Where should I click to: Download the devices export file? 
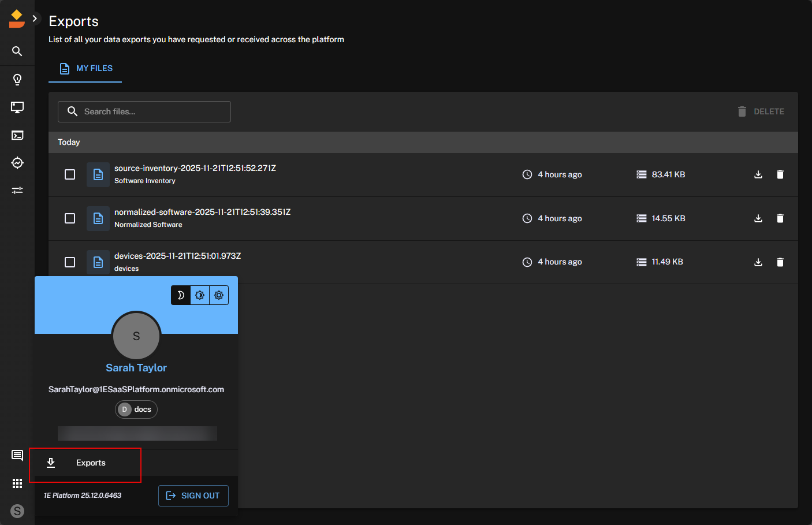click(x=758, y=262)
